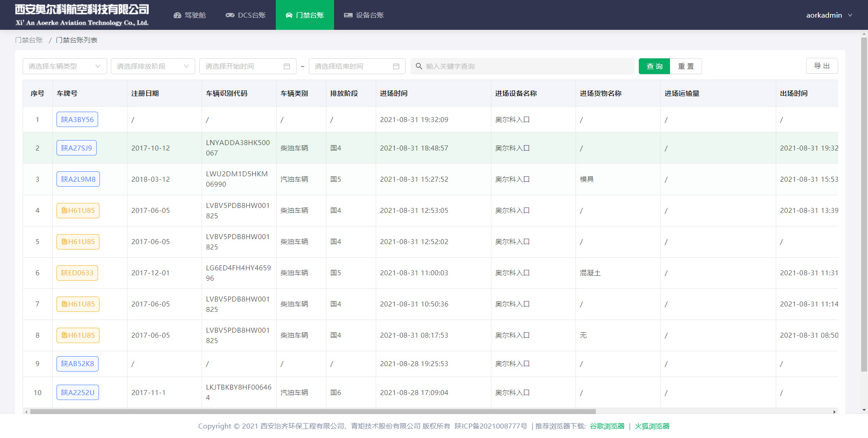
Task: Select the 门禁台账 tab
Action: click(305, 15)
